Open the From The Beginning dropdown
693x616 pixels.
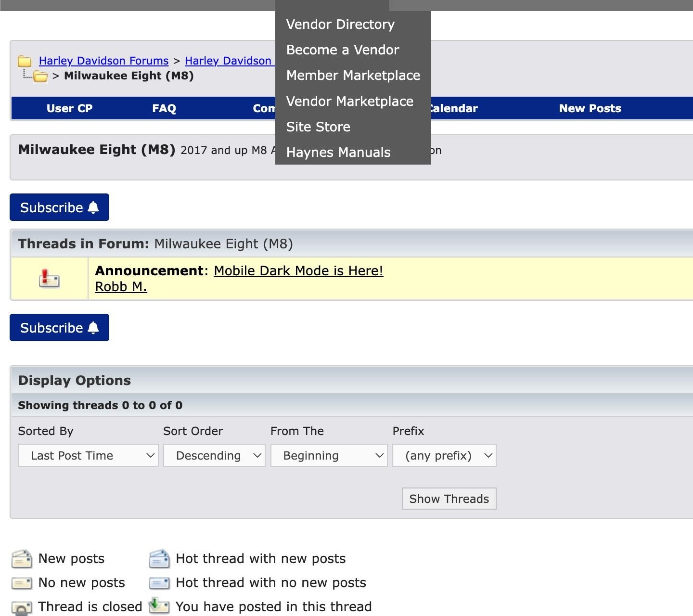tap(329, 455)
